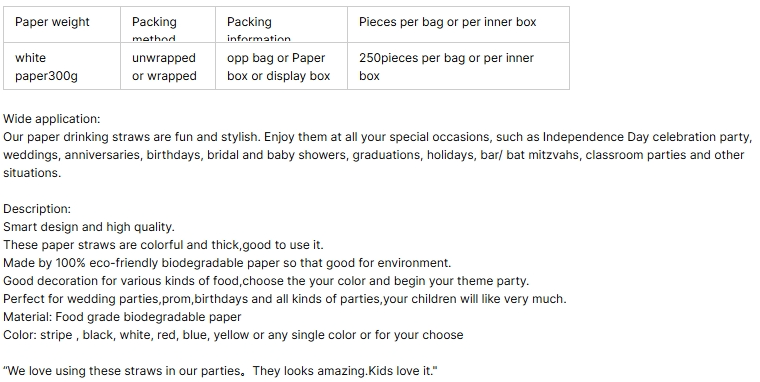Click Pieces per bag or per inner box header
Viewport: 760px width, 382px height.
pos(458,24)
